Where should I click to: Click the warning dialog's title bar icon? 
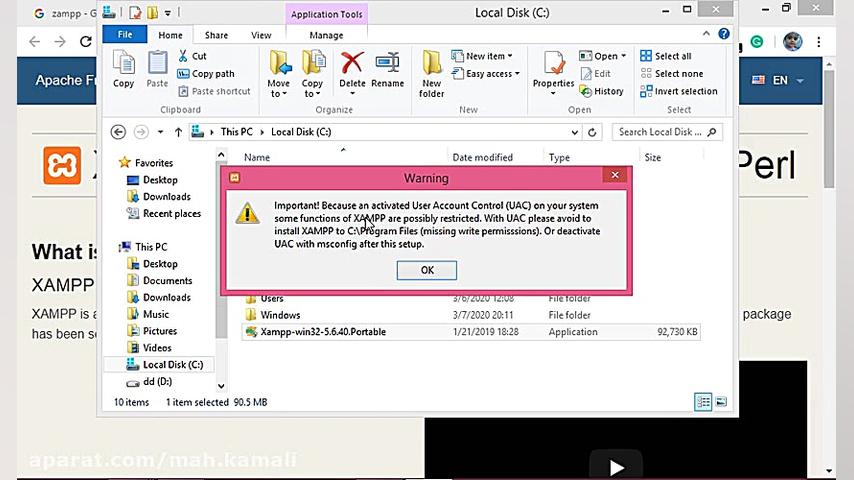(x=235, y=178)
